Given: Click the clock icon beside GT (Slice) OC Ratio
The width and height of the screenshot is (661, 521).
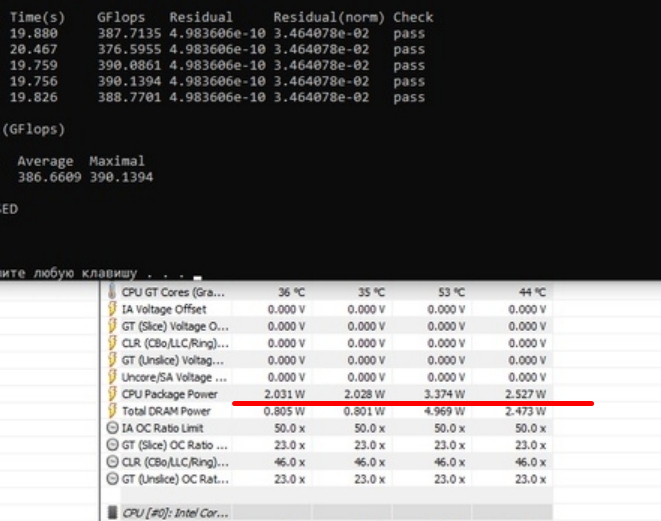Looking at the screenshot, I should click(x=112, y=445).
